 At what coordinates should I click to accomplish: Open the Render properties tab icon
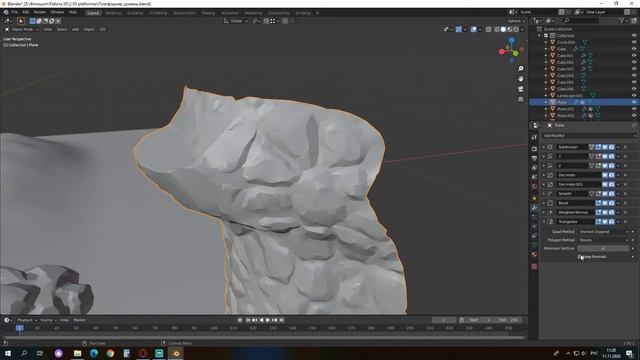534,149
